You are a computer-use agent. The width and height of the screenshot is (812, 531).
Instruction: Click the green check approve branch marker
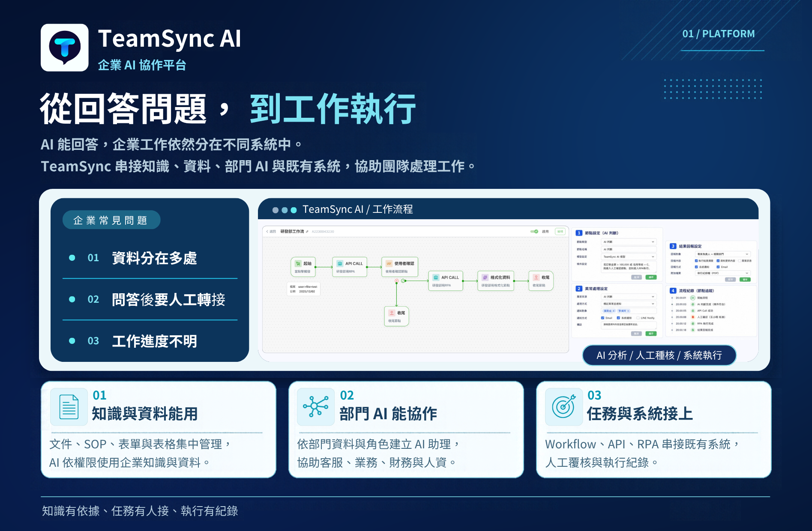[403, 281]
